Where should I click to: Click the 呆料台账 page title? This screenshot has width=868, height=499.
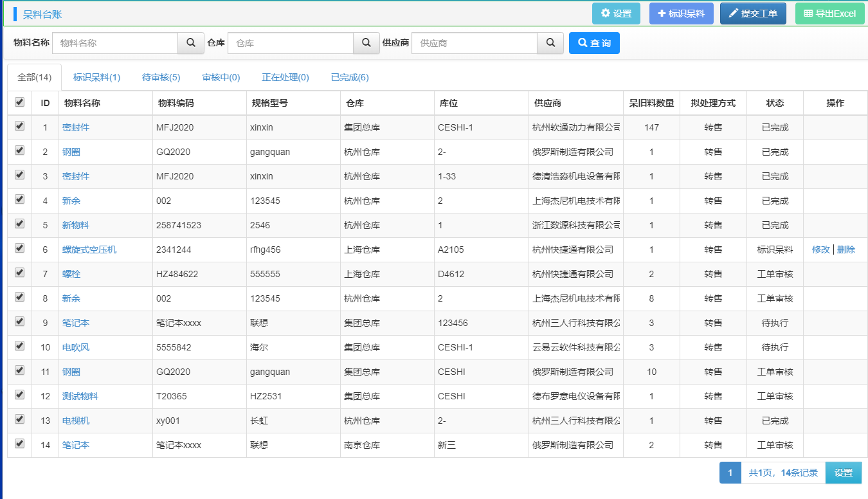[x=42, y=14]
